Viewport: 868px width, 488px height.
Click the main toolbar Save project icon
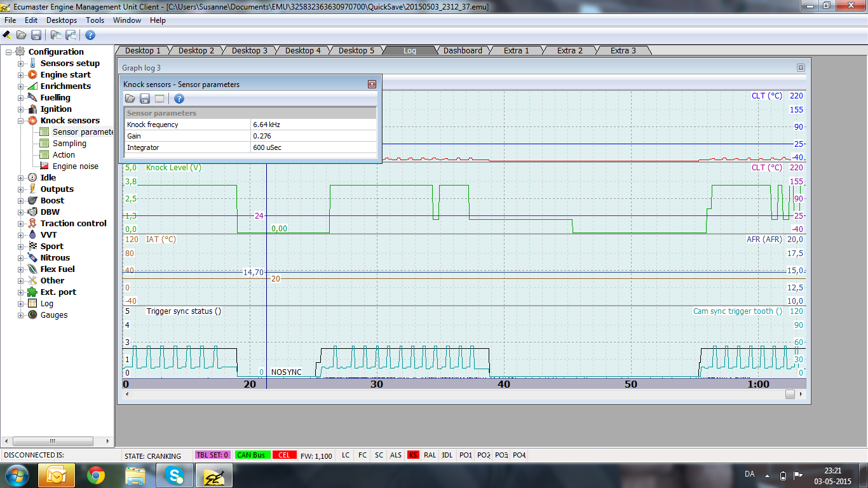[36, 35]
